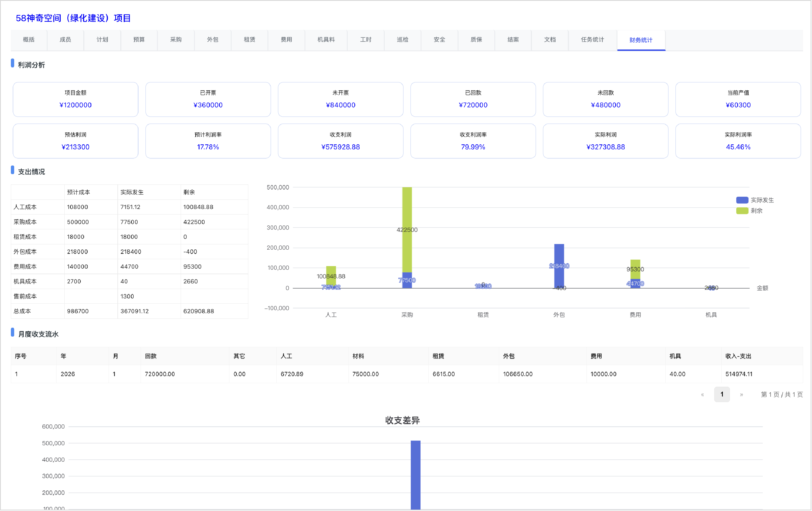Click the 已回款 ¥720000 card
Viewport: 812px width, 511px height.
tap(473, 99)
